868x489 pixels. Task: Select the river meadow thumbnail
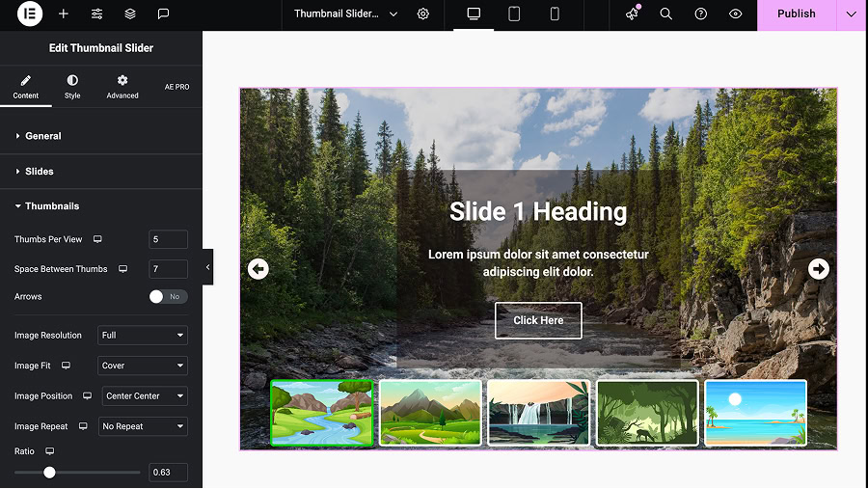(321, 413)
